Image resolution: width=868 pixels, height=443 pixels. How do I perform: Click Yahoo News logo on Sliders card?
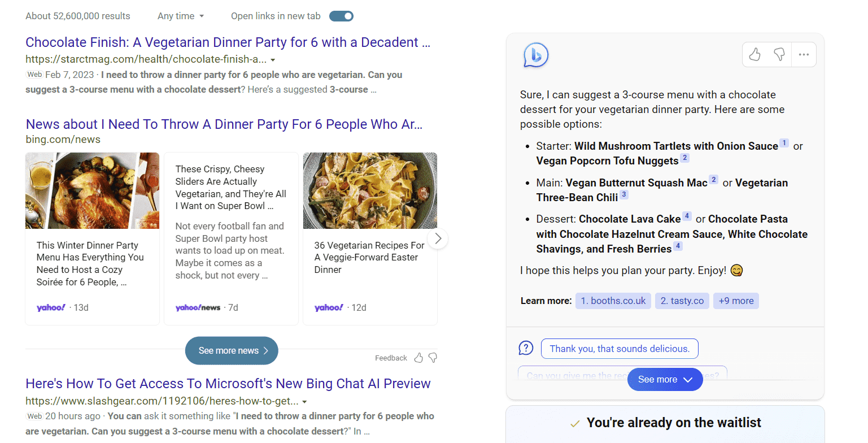tap(198, 307)
